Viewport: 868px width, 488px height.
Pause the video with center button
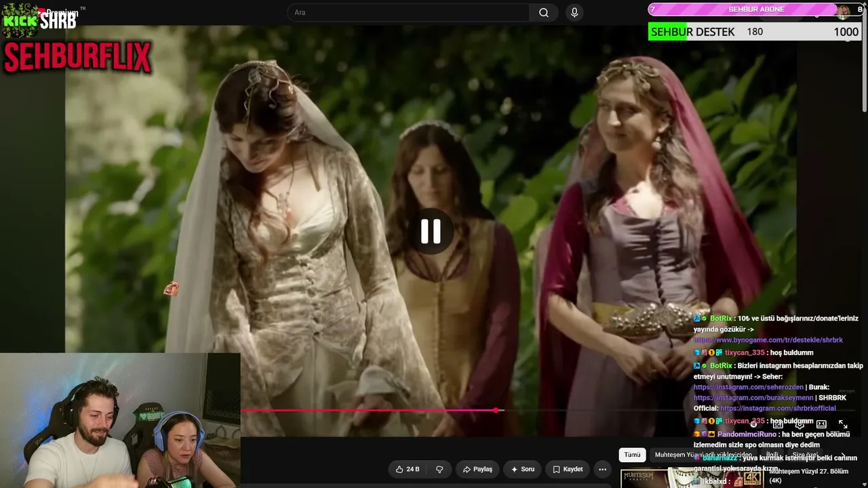pos(431,232)
